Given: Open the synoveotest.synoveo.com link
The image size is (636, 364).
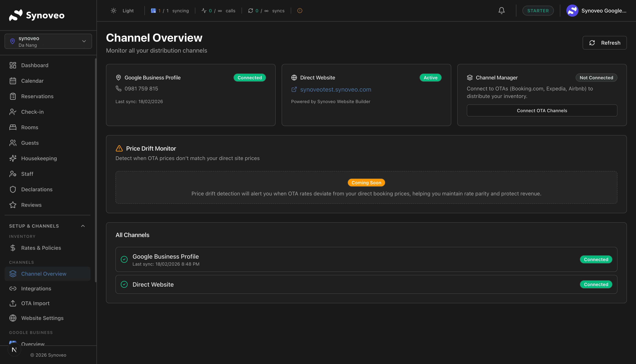Looking at the screenshot, I should pos(335,89).
